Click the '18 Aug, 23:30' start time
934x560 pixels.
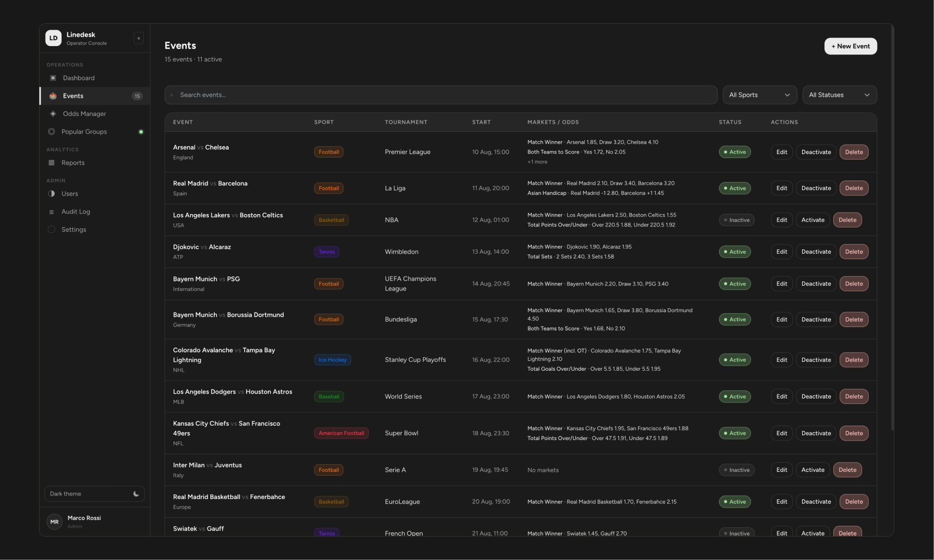pyautogui.click(x=491, y=433)
